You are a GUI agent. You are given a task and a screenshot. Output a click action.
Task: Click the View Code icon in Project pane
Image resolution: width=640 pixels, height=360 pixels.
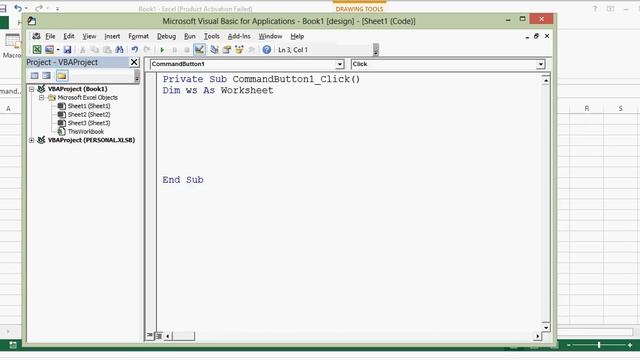(x=34, y=76)
